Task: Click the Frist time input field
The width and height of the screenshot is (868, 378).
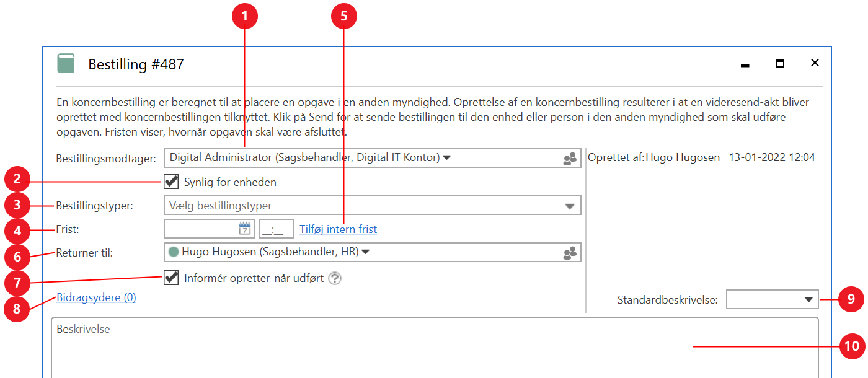Action: [x=276, y=229]
